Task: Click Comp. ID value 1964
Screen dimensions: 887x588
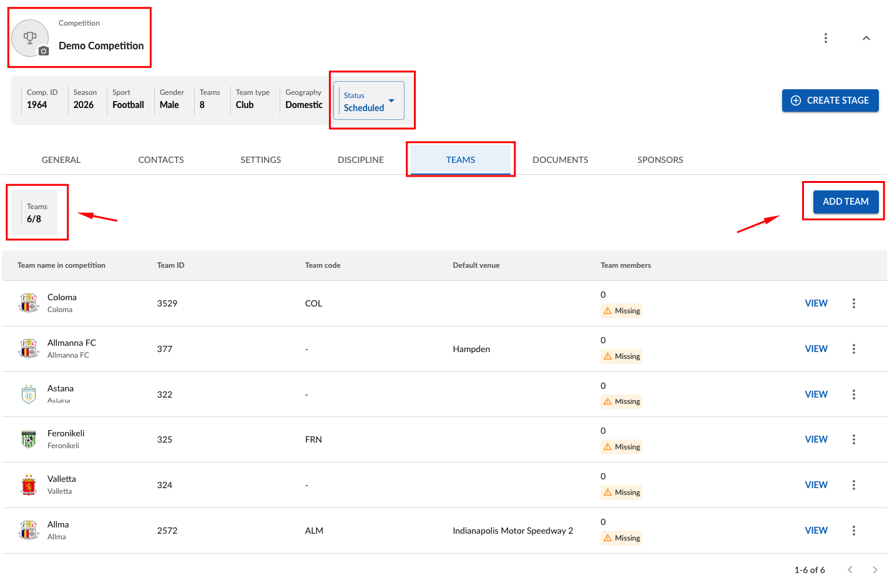Action: 37,105
